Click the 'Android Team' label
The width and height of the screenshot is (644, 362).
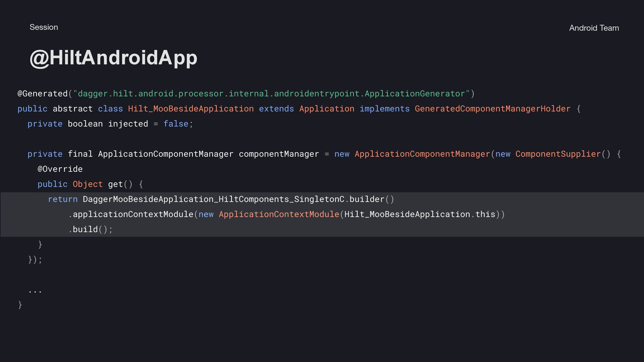(594, 28)
